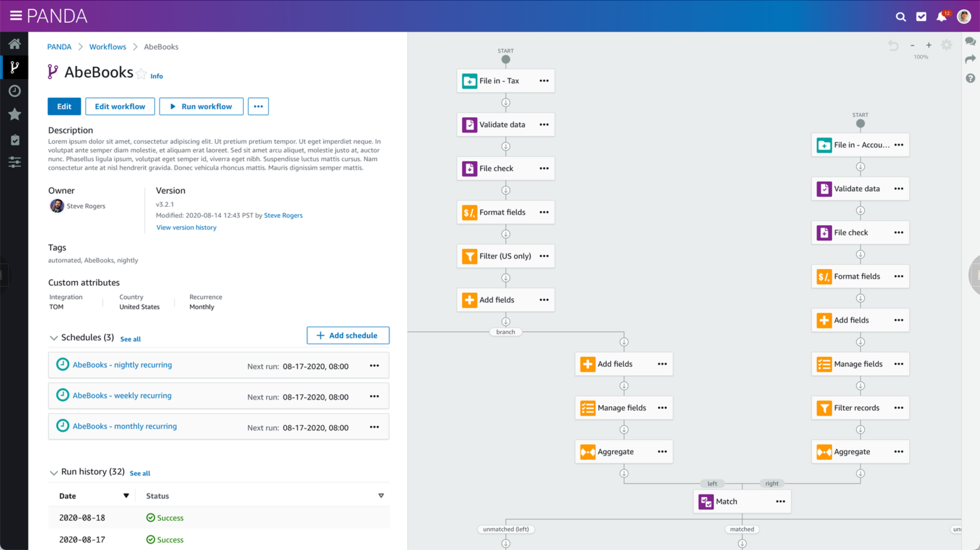Go to the Home screen via sidebar
Viewport: 980px width, 550px height.
coord(14,43)
